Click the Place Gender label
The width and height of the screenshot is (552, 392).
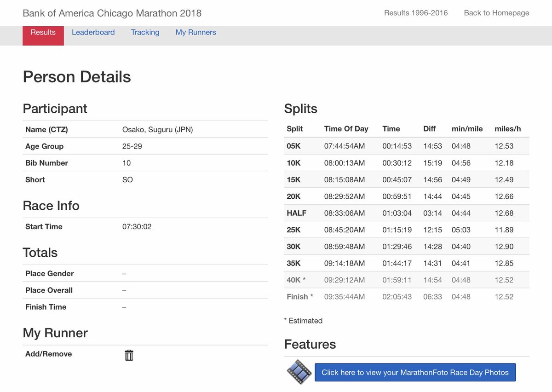point(49,274)
